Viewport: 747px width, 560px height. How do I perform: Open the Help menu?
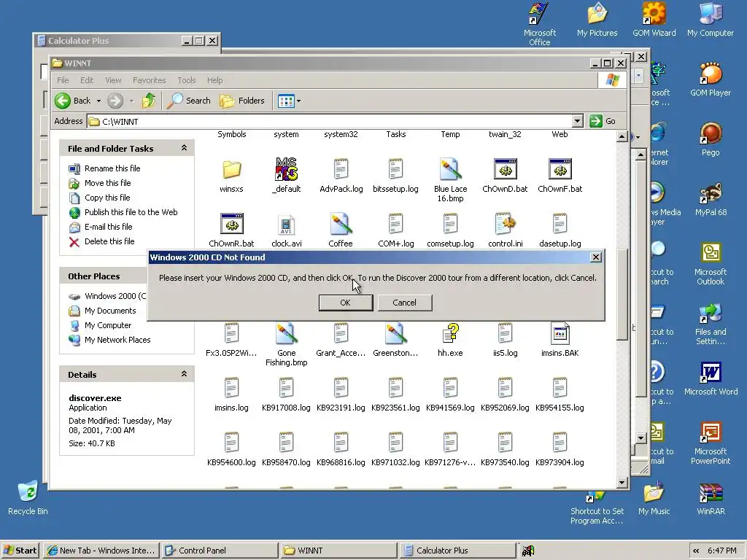click(x=215, y=80)
